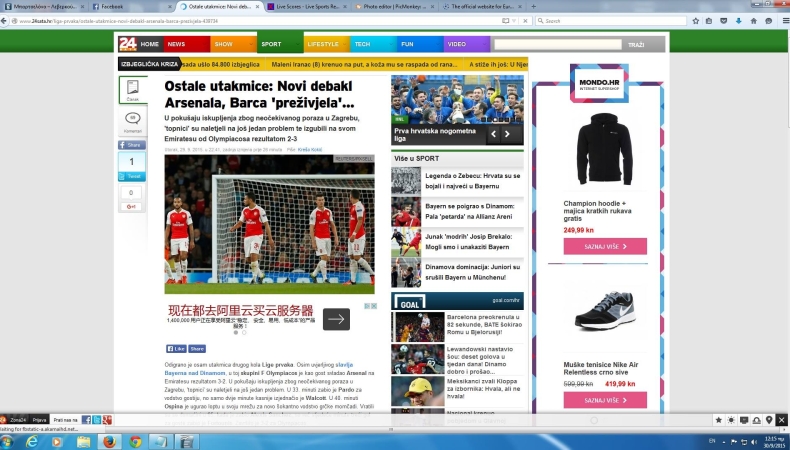790x450 pixels.
Task: Open Legenda o Zebecu article link
Action: [473, 181]
